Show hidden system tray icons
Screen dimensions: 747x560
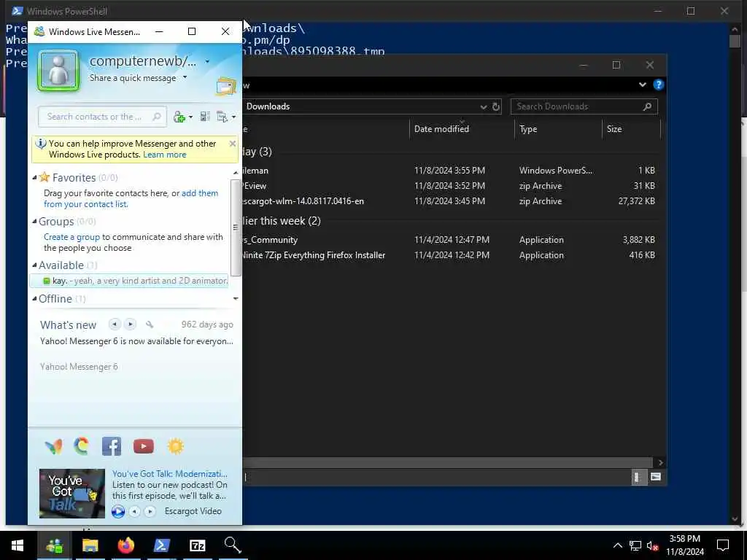tap(617, 545)
